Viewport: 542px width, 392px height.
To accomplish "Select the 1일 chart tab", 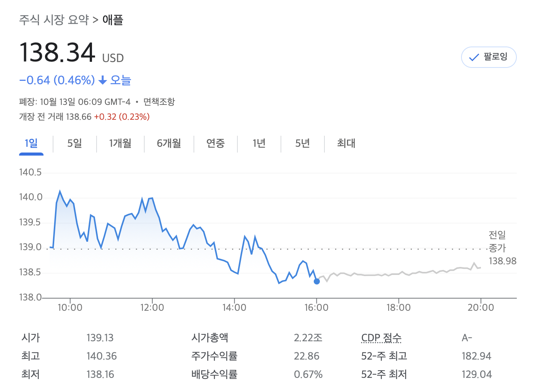I will 31,144.
